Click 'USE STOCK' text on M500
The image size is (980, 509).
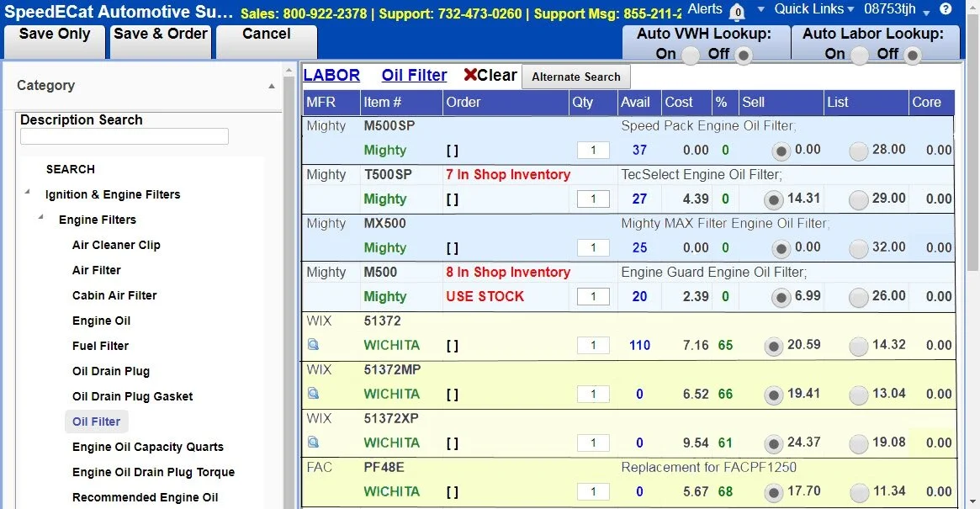[485, 296]
